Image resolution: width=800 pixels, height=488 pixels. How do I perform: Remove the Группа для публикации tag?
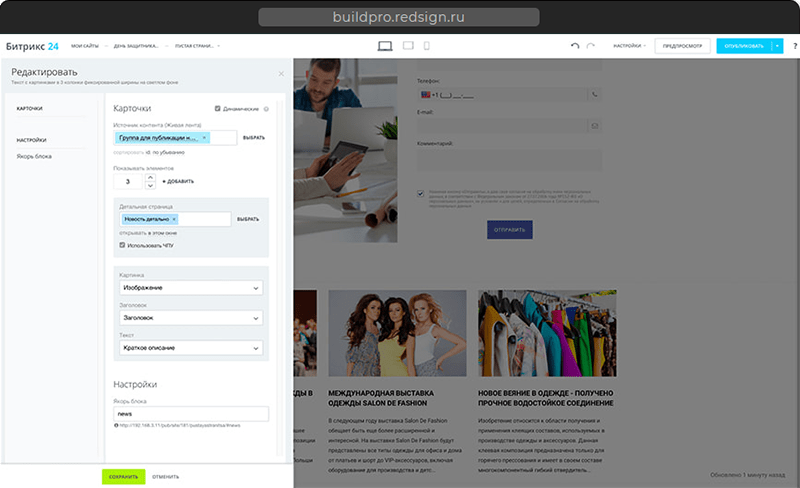pos(204,137)
